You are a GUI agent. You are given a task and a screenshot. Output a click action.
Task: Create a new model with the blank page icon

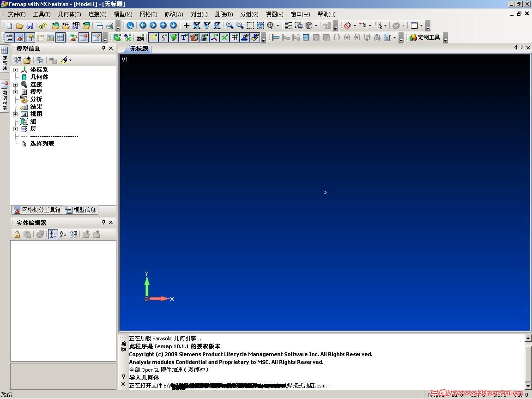click(x=10, y=25)
